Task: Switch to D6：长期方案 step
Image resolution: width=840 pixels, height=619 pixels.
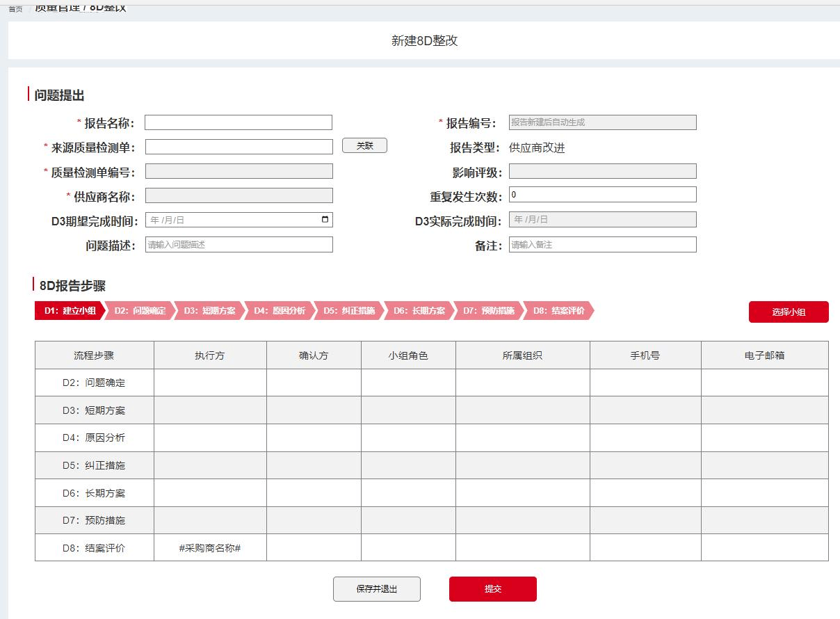Action: point(419,311)
